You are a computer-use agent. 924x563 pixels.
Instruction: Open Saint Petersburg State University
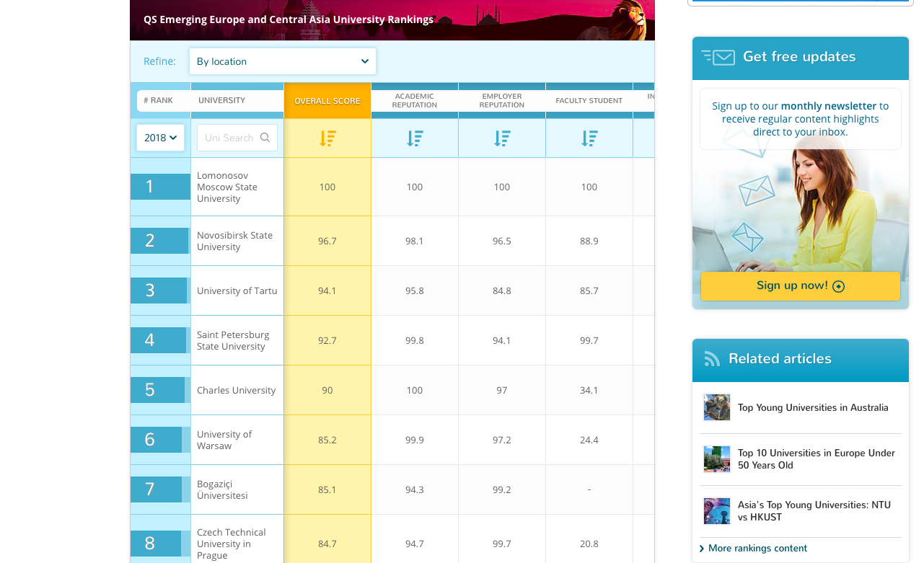(233, 341)
